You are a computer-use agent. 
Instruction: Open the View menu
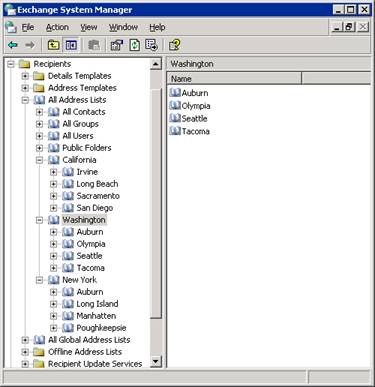click(89, 27)
